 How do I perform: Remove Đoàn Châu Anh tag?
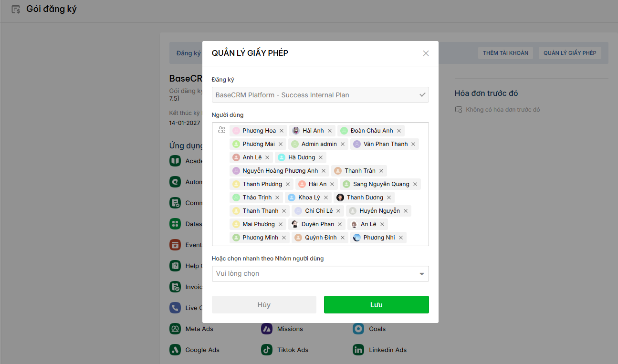399,131
